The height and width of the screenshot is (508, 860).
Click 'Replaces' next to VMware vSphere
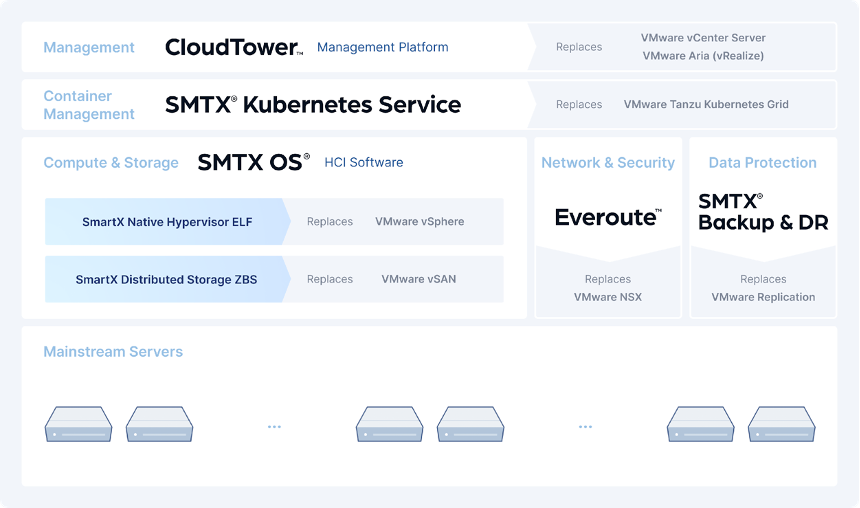tap(330, 222)
